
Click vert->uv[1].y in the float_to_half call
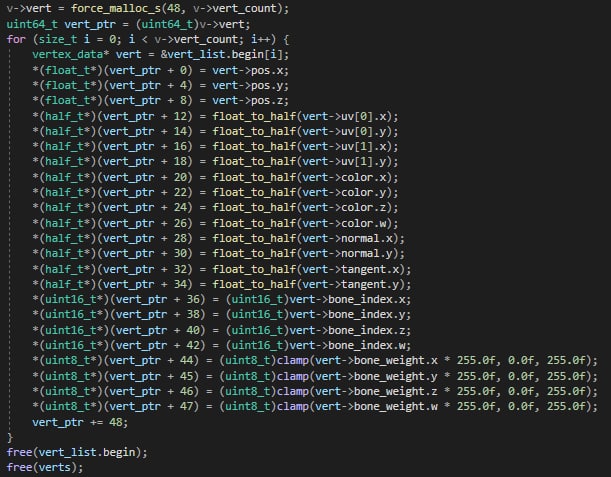(344, 161)
